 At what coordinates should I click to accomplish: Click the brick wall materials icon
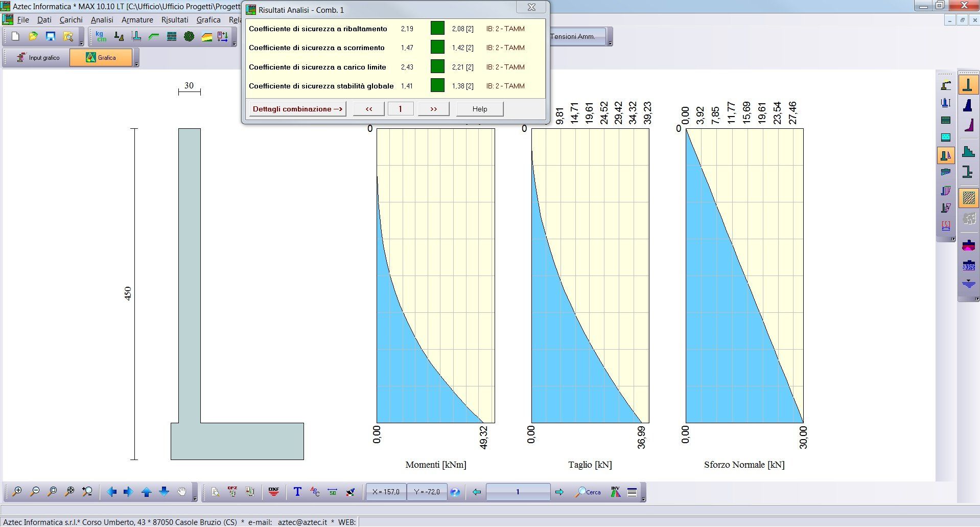tap(172, 36)
